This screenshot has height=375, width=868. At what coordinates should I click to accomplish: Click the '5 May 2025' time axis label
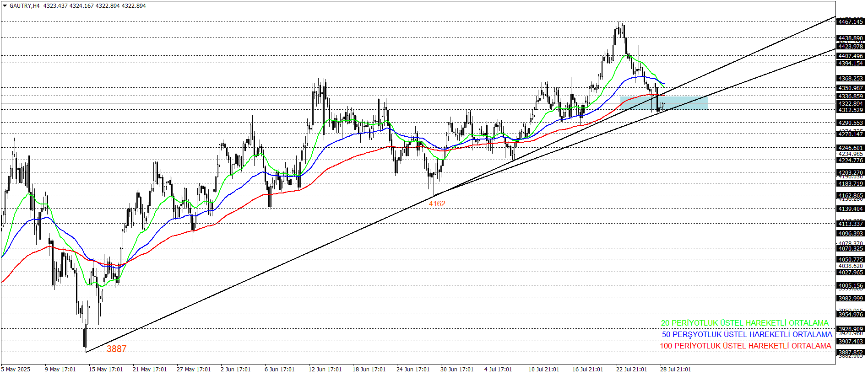click(x=16, y=370)
